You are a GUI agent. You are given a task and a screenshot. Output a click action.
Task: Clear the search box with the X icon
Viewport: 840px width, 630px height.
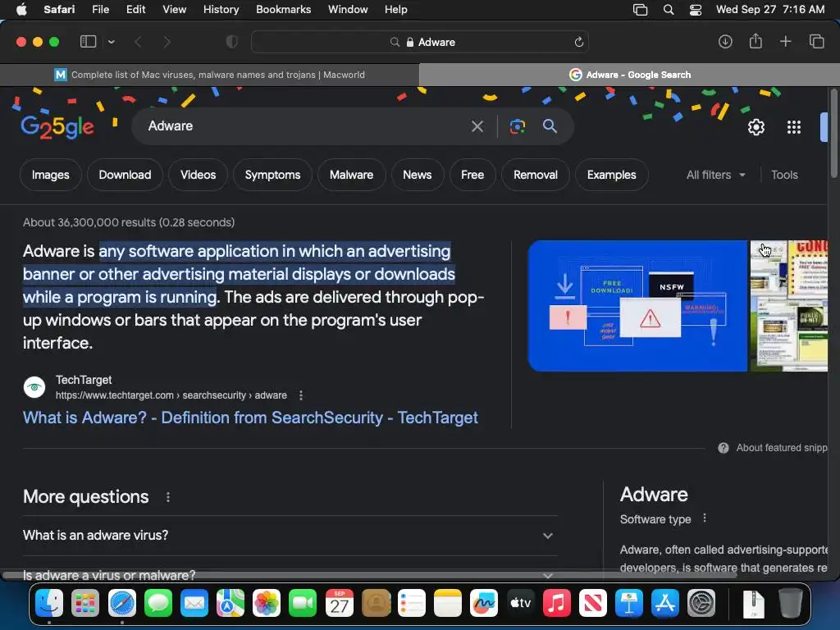(477, 126)
